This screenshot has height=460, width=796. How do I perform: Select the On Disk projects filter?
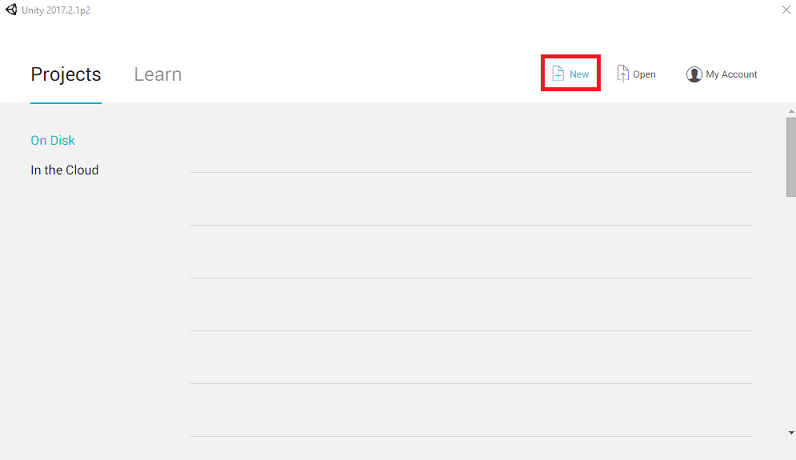(x=53, y=141)
